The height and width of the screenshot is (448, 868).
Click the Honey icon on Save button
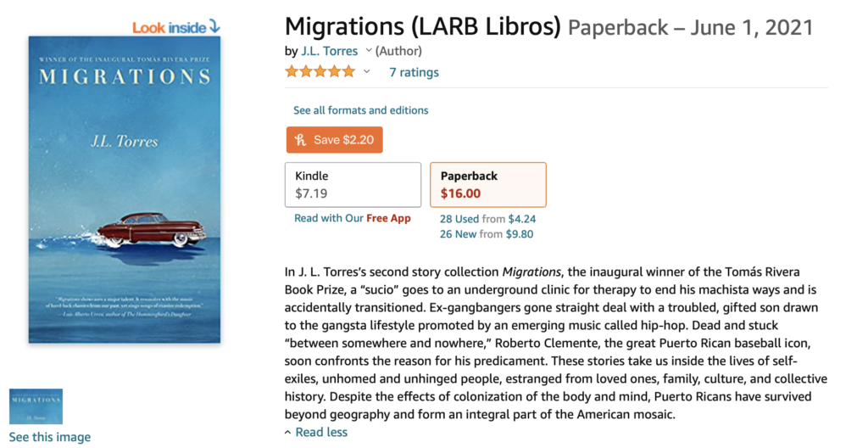300,140
